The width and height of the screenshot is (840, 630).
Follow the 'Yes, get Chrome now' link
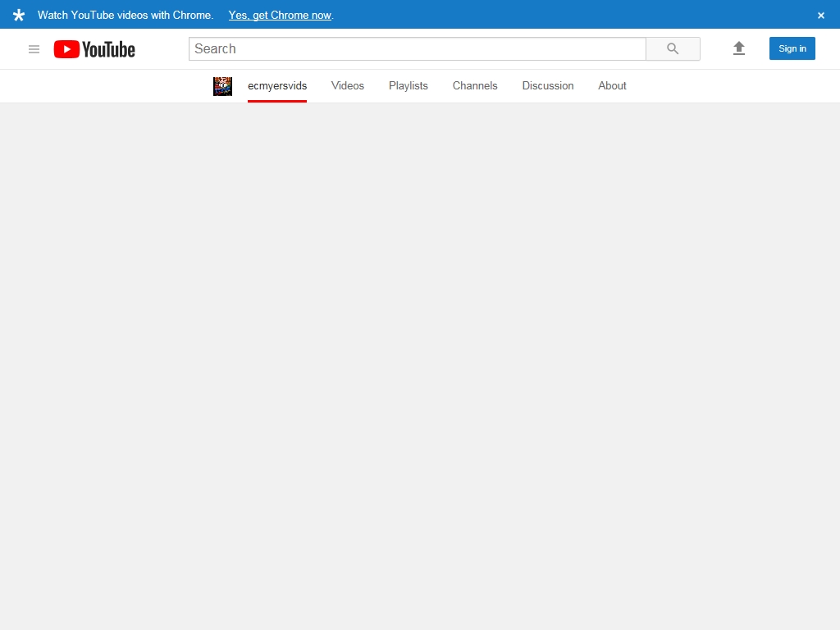click(x=281, y=15)
